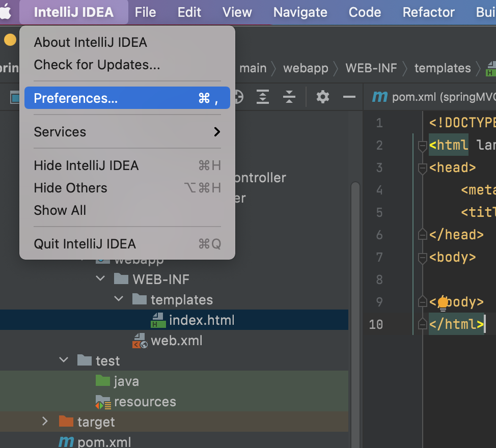The width and height of the screenshot is (496, 448).
Task: Fold the body tag on line 7
Action: [x=422, y=258]
